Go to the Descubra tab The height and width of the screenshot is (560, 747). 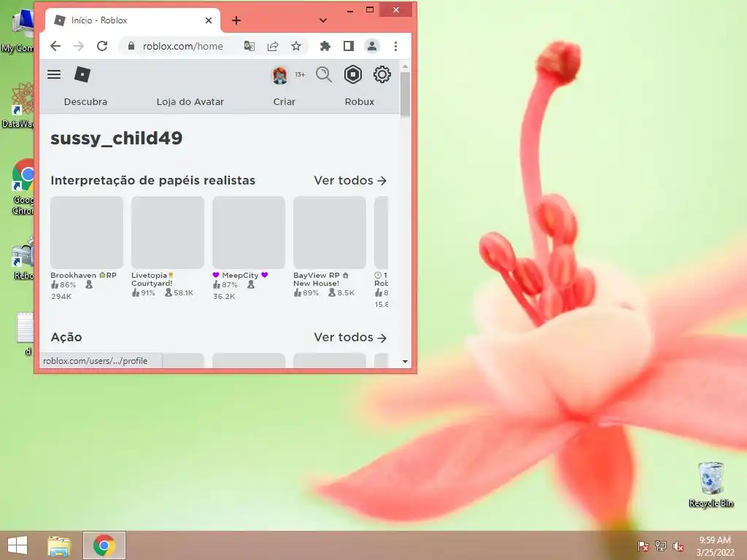pyautogui.click(x=86, y=101)
